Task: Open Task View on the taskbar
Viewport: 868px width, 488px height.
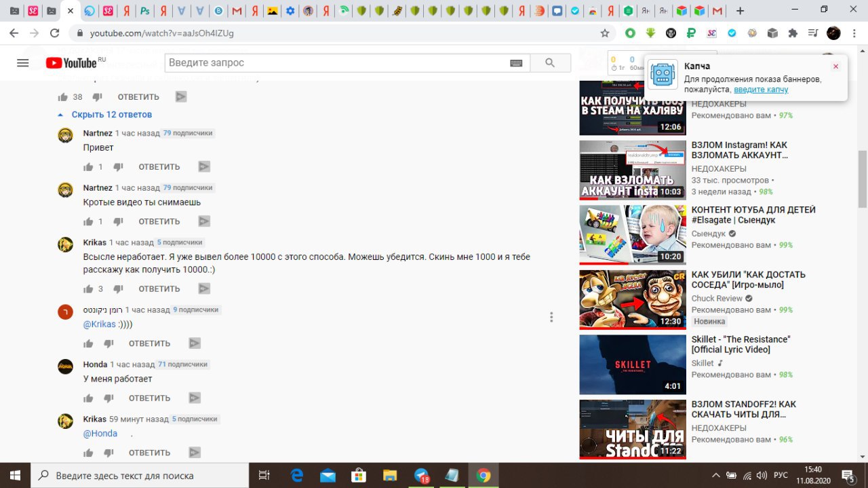Action: [264, 475]
